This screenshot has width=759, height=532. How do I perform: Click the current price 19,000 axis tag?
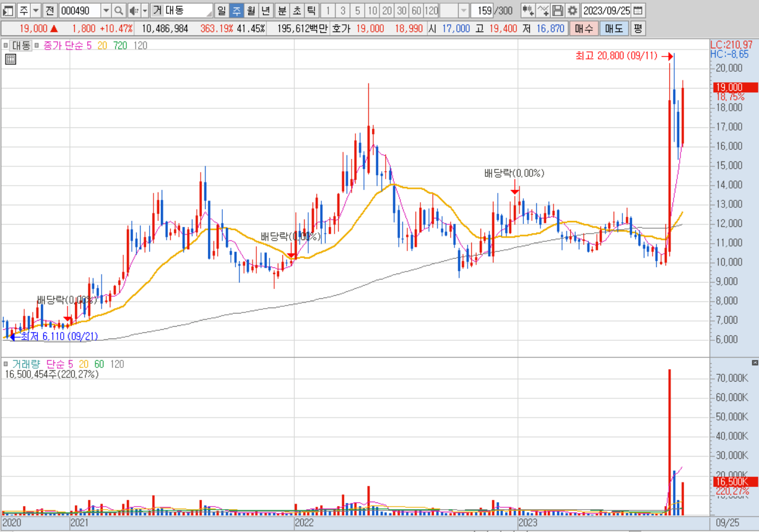click(734, 88)
